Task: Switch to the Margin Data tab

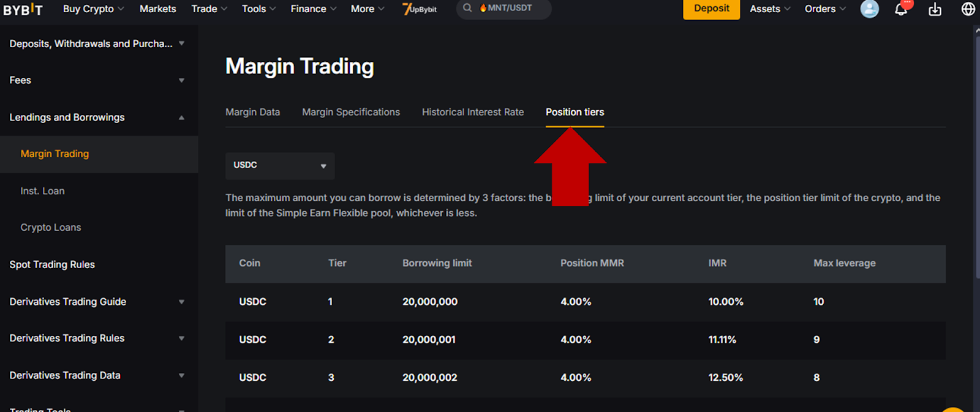Action: tap(252, 112)
